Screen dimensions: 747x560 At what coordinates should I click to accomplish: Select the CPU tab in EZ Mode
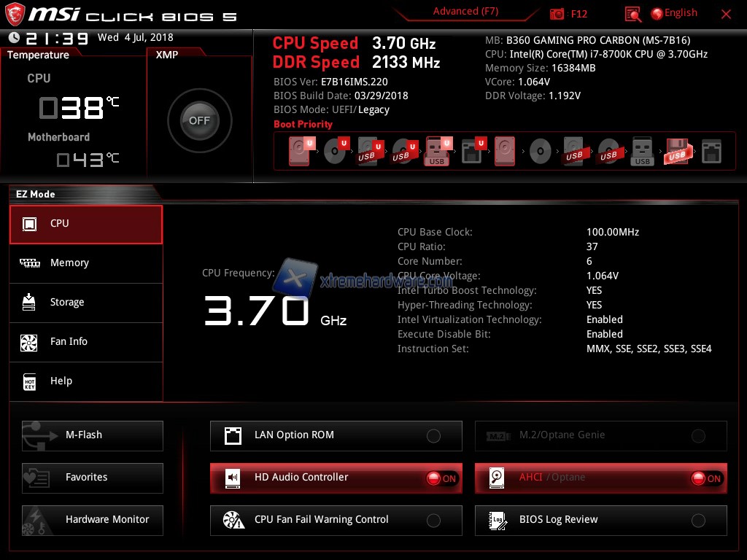coord(86,224)
